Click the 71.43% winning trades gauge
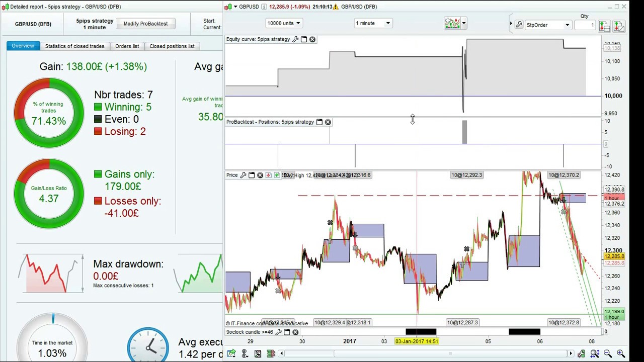This screenshot has width=644, height=362. [49, 113]
